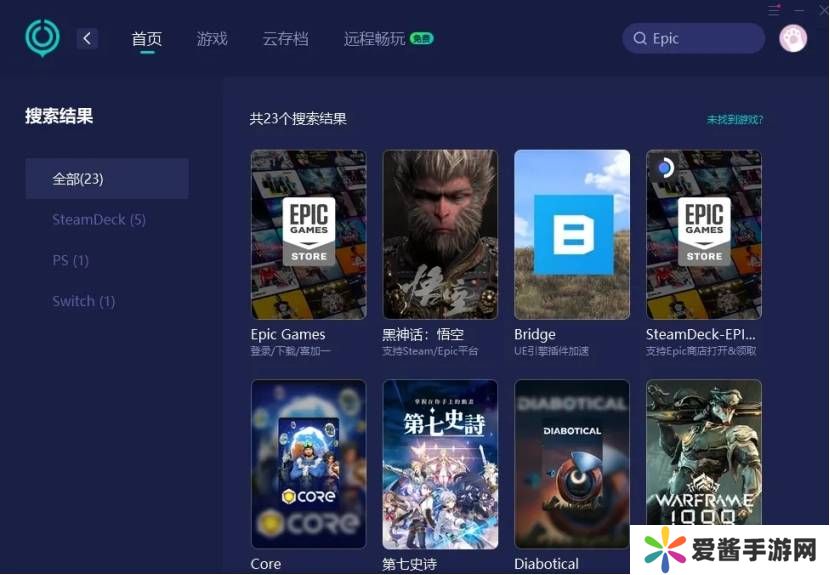Open the hamburger menu in title bar

pos(774,10)
